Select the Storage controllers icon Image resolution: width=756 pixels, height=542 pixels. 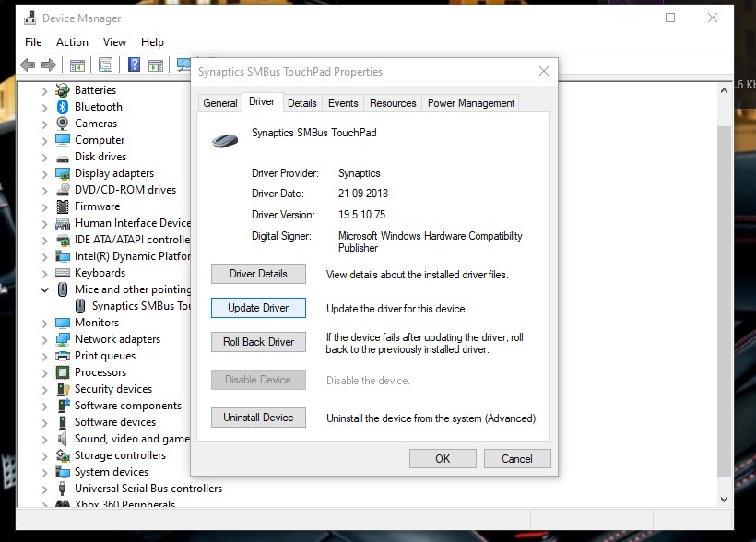point(63,455)
